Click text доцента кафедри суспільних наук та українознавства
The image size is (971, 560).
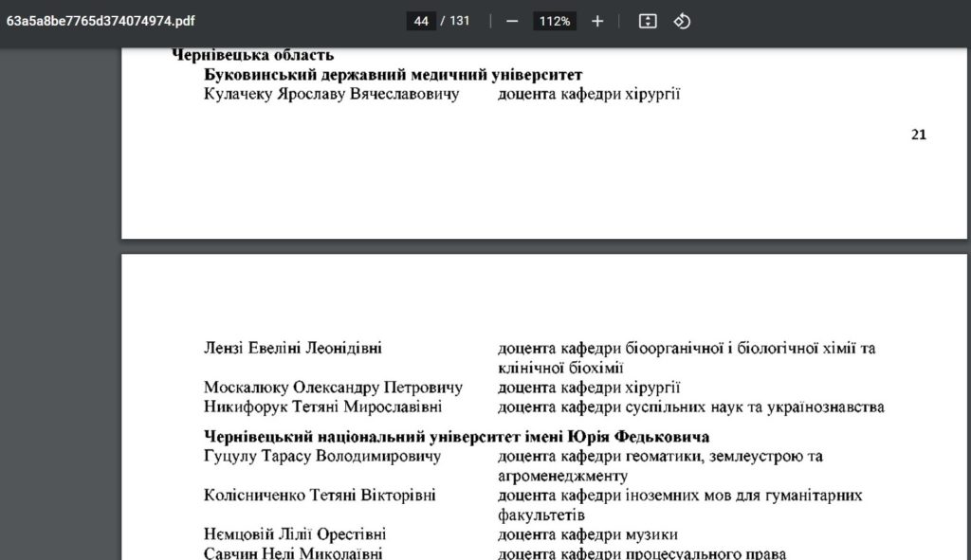coord(691,407)
